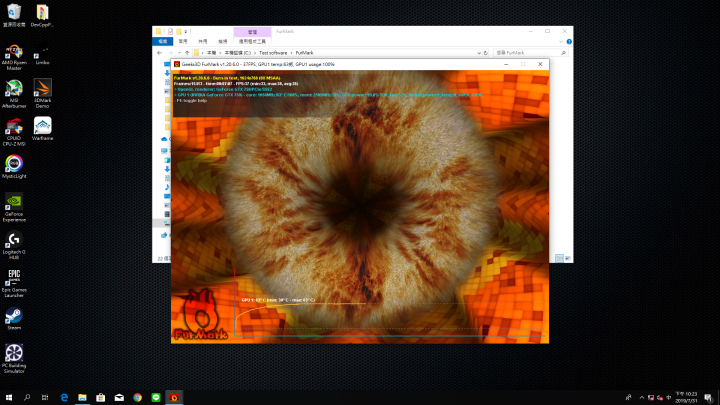Image resolution: width=720 pixels, height=405 pixels.
Task: Open the Application Tools ribbon tab
Action: tap(252, 41)
